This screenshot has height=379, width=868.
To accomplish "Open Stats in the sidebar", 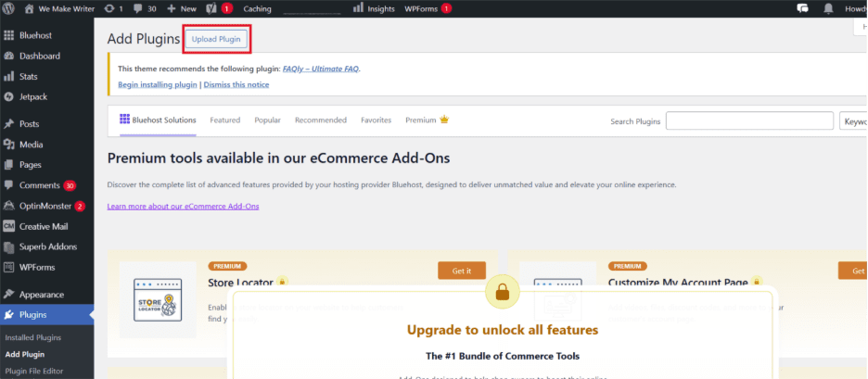I will click(47, 76).
